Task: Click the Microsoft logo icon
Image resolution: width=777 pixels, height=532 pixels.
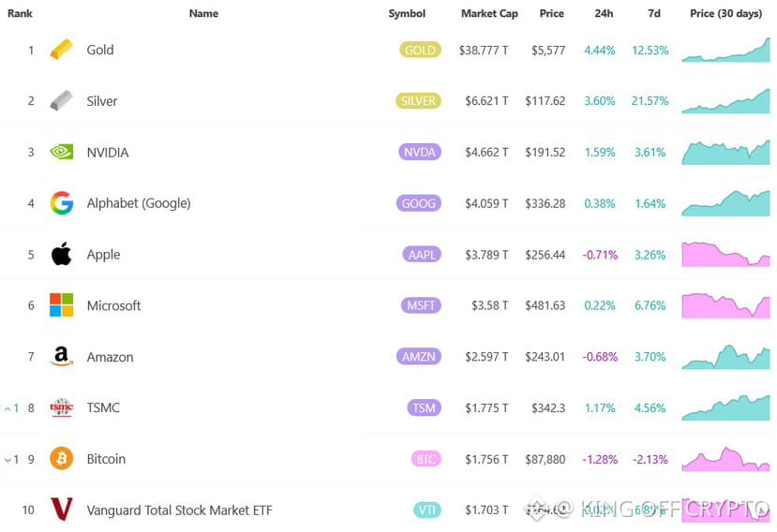Action: tap(61, 305)
